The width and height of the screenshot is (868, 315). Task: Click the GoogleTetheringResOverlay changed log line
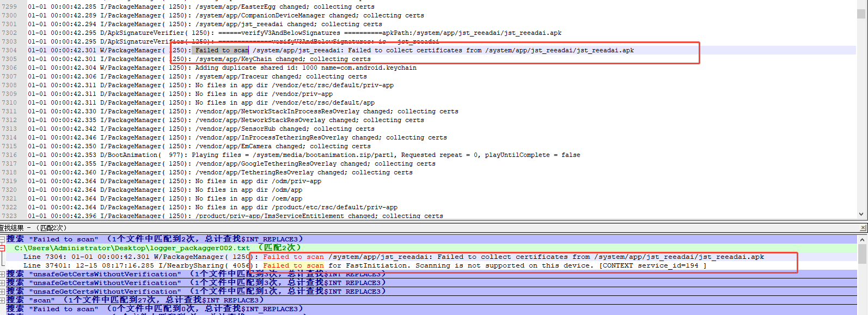(231, 163)
